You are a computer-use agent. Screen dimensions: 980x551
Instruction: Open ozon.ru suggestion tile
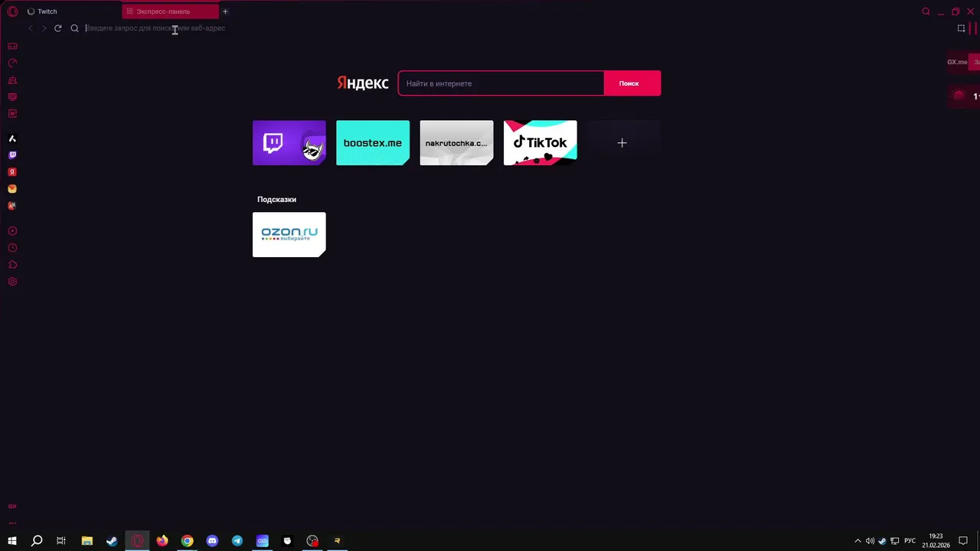289,234
